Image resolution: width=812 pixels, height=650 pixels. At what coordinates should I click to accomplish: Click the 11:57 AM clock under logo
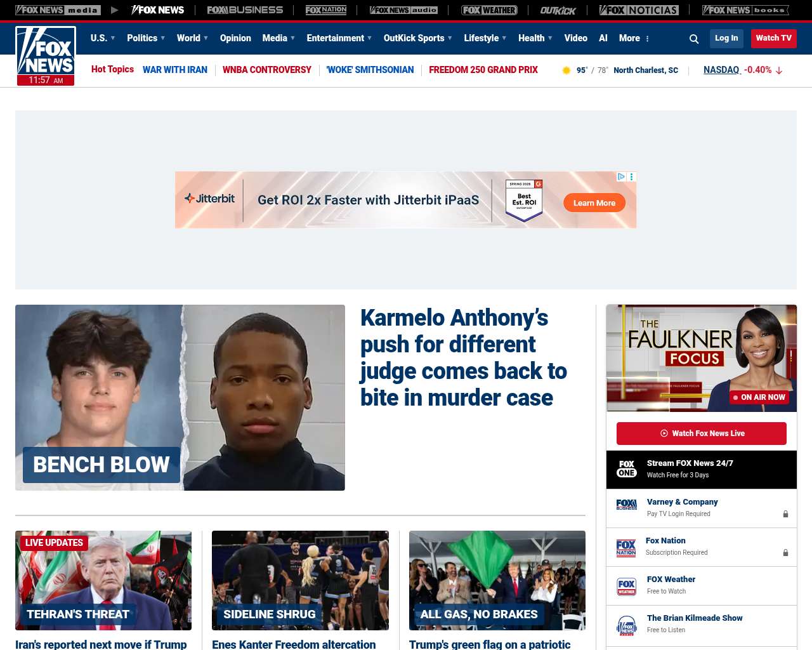point(46,80)
